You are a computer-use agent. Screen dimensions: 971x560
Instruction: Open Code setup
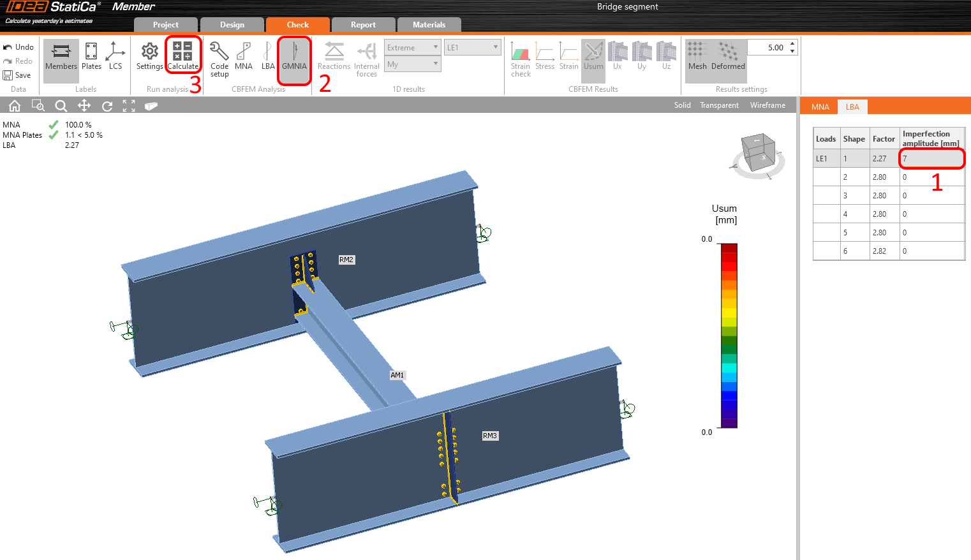click(219, 59)
